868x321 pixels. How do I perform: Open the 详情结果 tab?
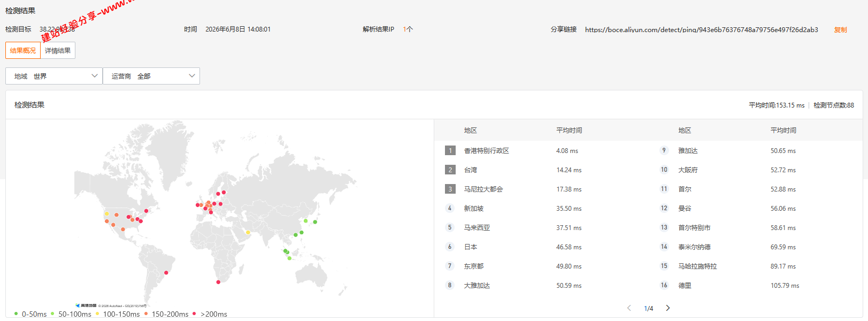(x=58, y=50)
